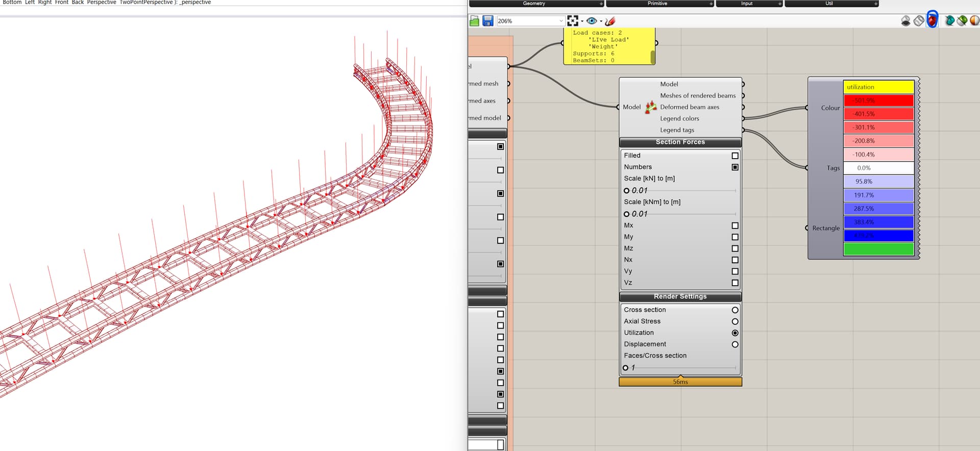Image resolution: width=980 pixels, height=451 pixels.
Task: Select the red Sketch pen tool icon
Action: pyautogui.click(x=610, y=21)
